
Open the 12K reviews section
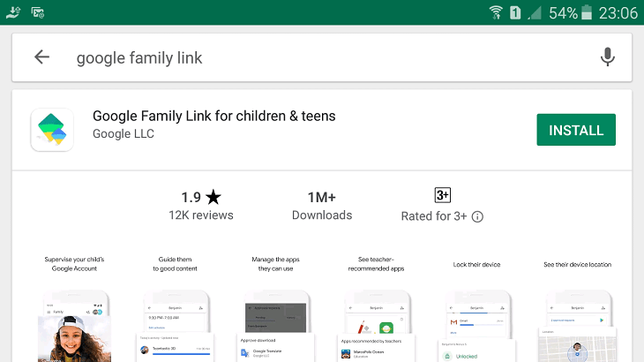point(201,215)
